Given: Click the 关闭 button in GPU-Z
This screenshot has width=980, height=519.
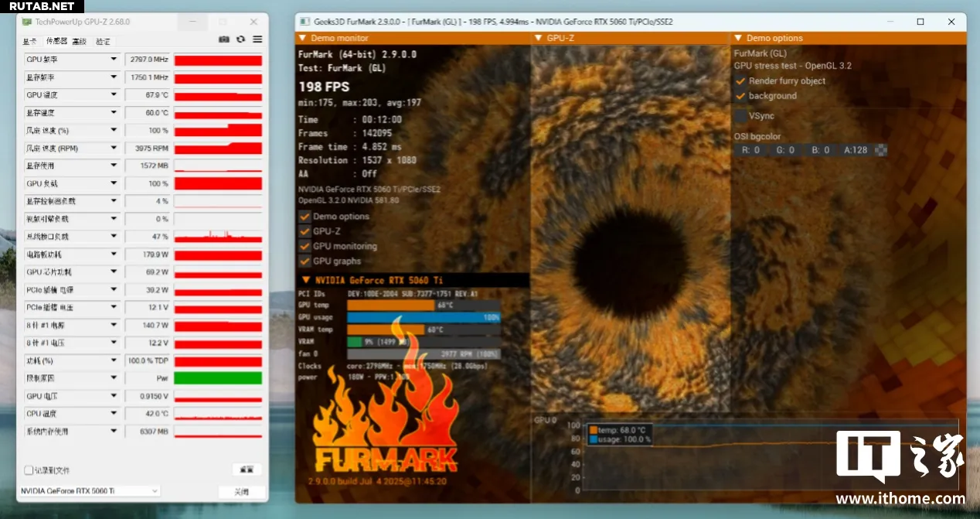Looking at the screenshot, I should tap(242, 492).
